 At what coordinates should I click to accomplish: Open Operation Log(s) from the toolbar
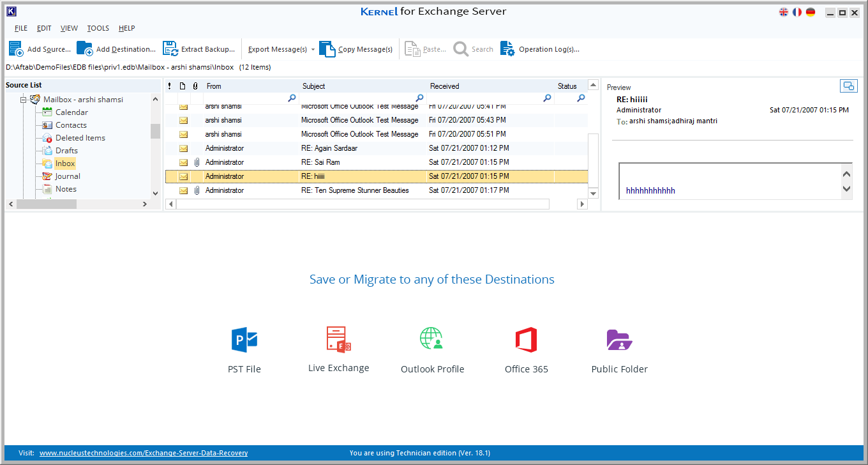540,49
